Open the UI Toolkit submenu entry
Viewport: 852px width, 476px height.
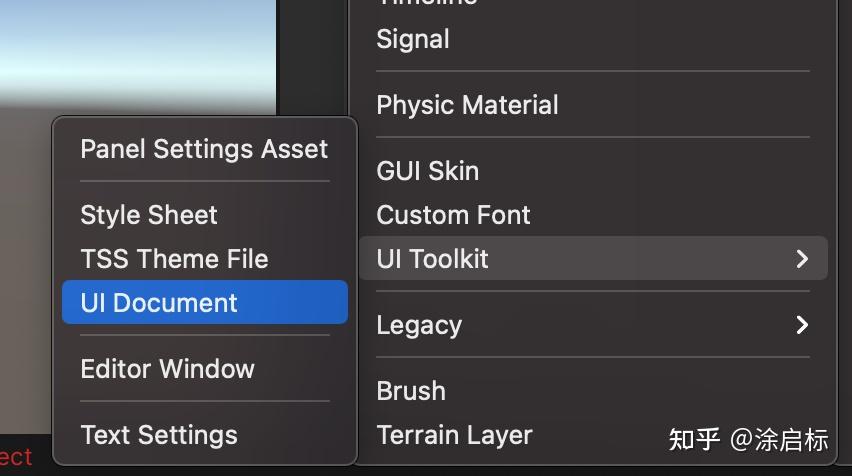pyautogui.click(x=433, y=259)
